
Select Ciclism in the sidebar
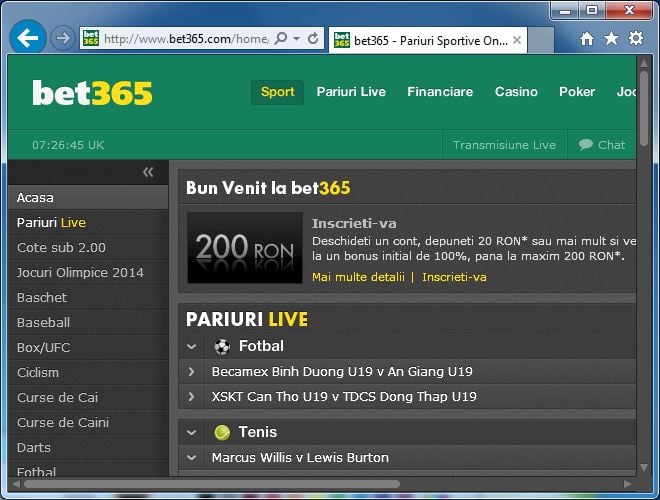88,373
